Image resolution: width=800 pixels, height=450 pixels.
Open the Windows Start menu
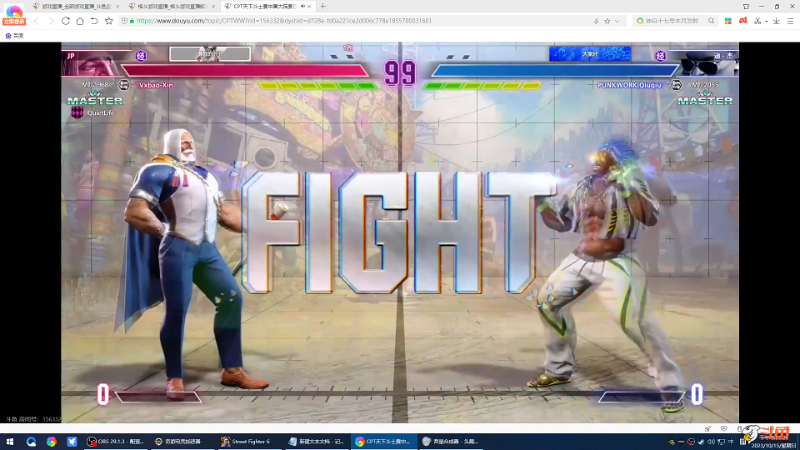click(x=10, y=442)
